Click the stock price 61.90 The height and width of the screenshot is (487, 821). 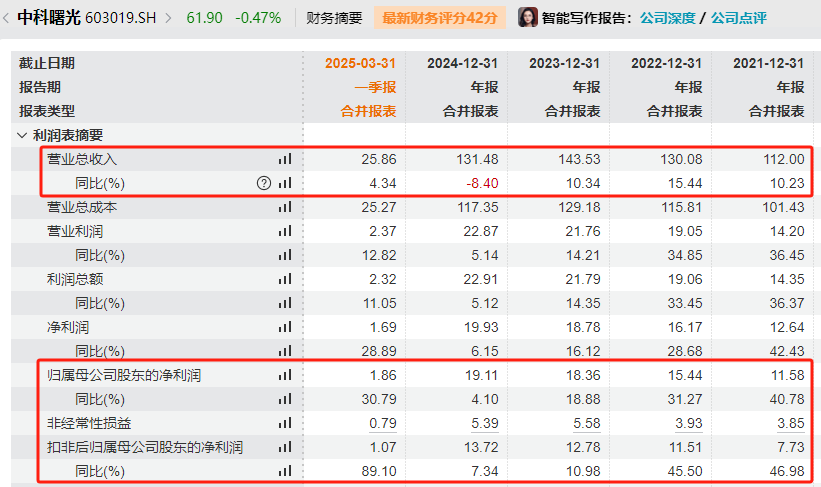coord(204,18)
